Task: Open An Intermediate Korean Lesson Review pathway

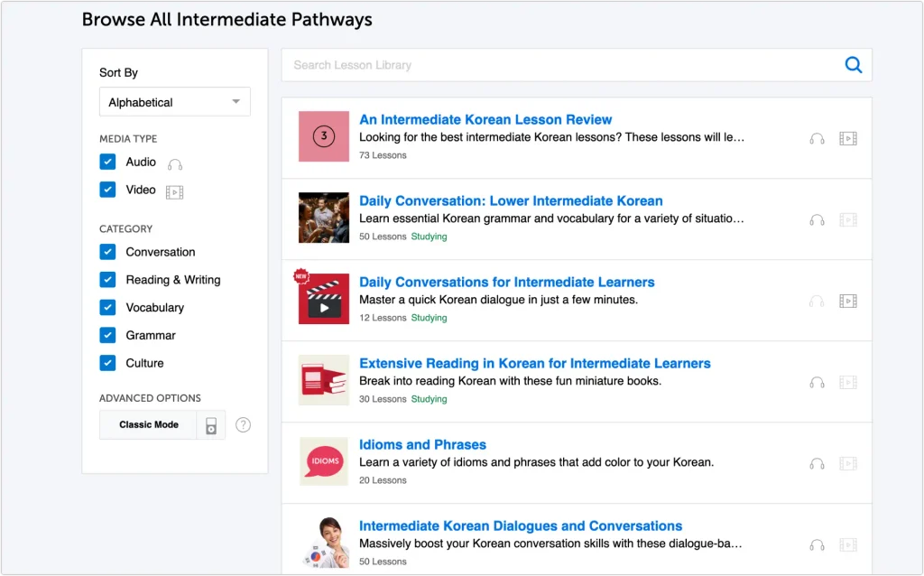Action: [485, 120]
